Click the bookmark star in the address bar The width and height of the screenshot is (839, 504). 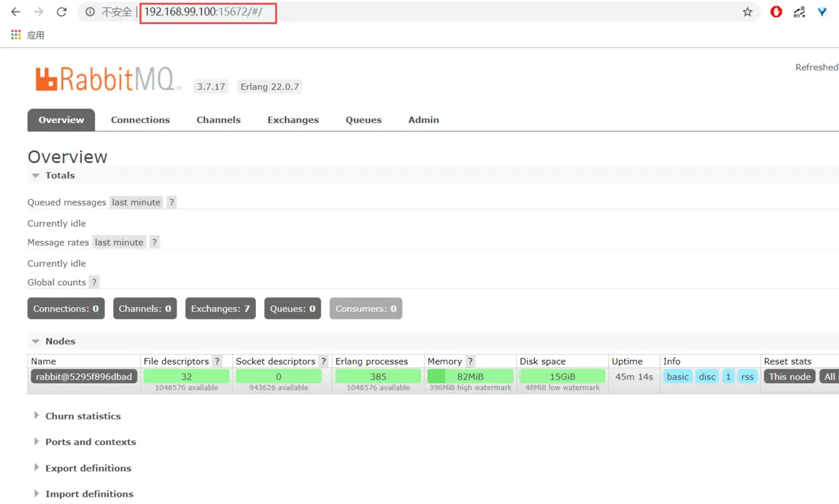coord(746,12)
